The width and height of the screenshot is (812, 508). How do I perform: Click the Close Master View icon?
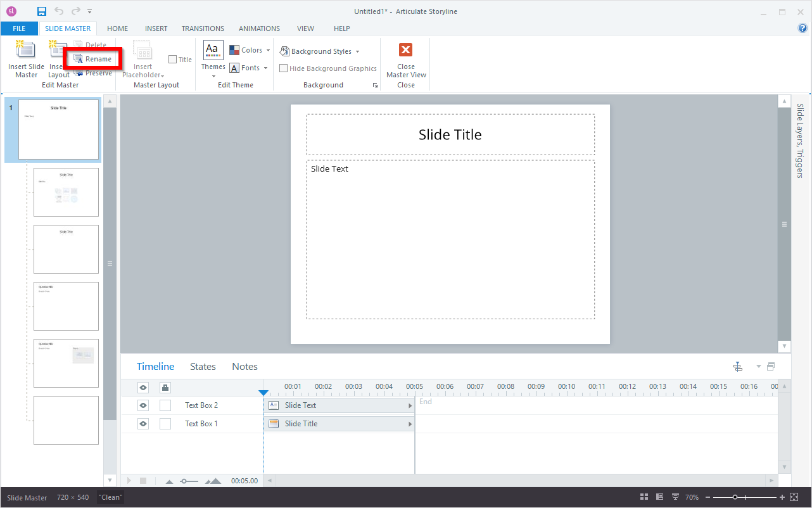pos(405,51)
